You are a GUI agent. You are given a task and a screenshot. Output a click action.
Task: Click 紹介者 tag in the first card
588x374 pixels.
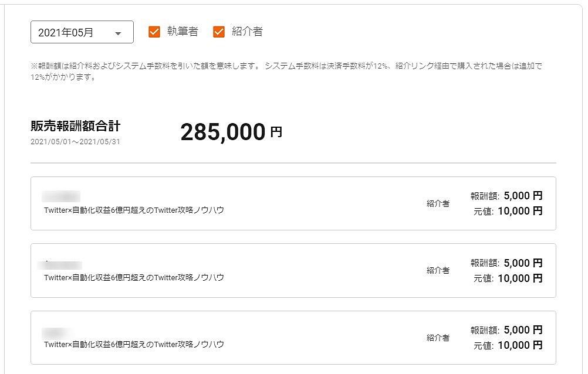tap(438, 203)
